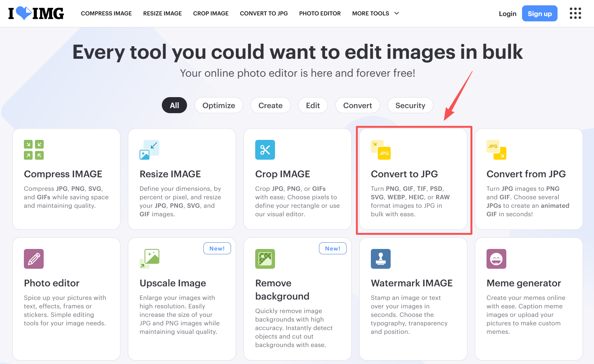Click the Resize IMAGE icon
Image resolution: width=594 pixels, height=364 pixels.
(x=149, y=150)
